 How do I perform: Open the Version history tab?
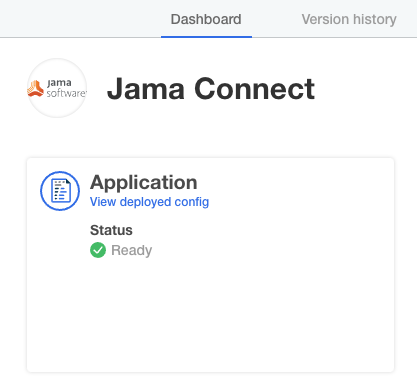click(x=349, y=19)
